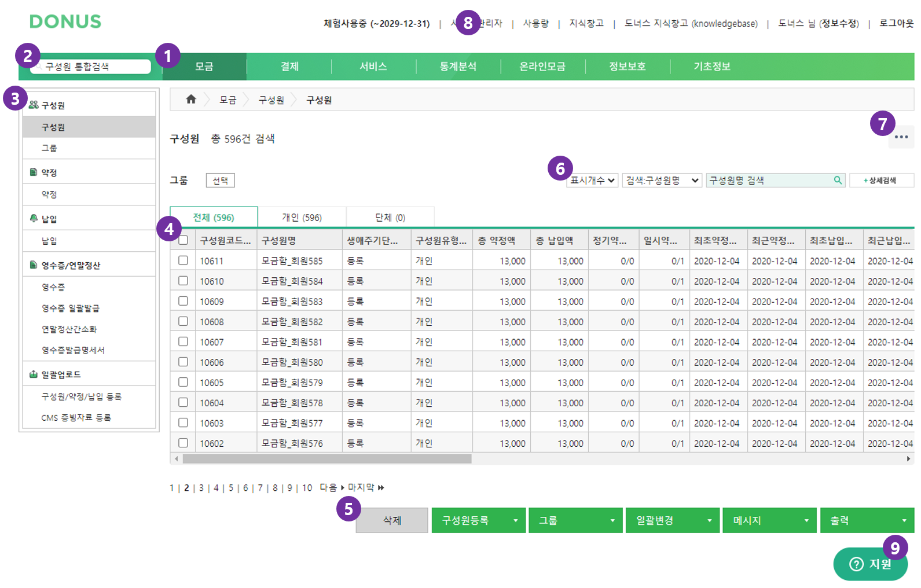This screenshot has width=921, height=588.
Task: Toggle the select-all header checkbox
Action: (x=184, y=240)
